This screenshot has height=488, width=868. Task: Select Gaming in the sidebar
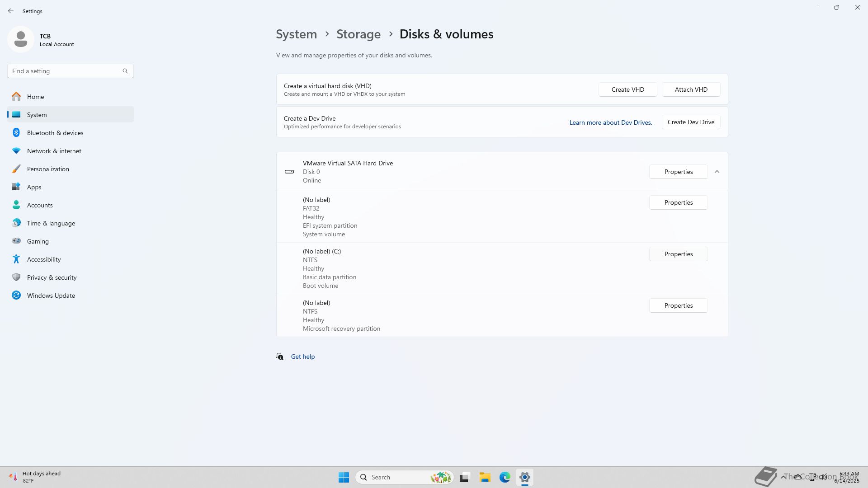click(38, 241)
